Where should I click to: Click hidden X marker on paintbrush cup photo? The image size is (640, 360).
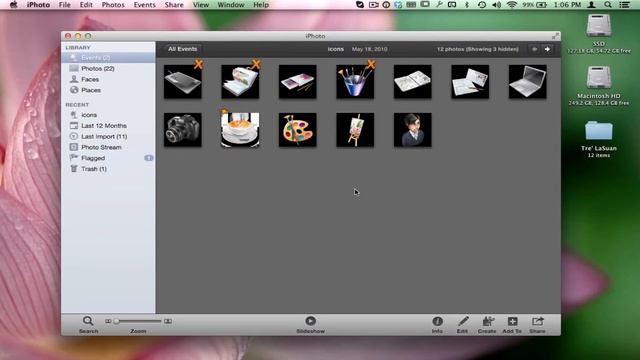pyautogui.click(x=371, y=64)
